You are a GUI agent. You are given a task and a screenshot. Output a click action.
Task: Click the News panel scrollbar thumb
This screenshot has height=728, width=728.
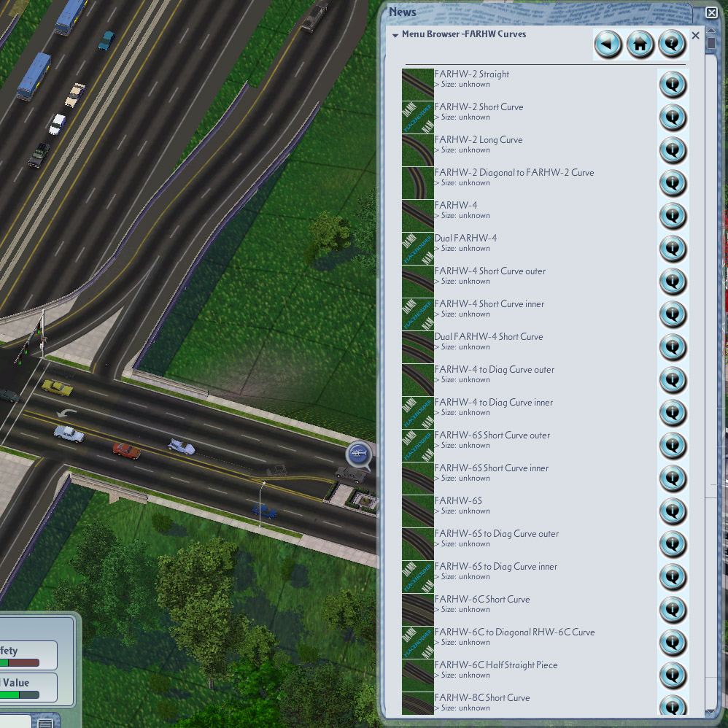pos(710,43)
